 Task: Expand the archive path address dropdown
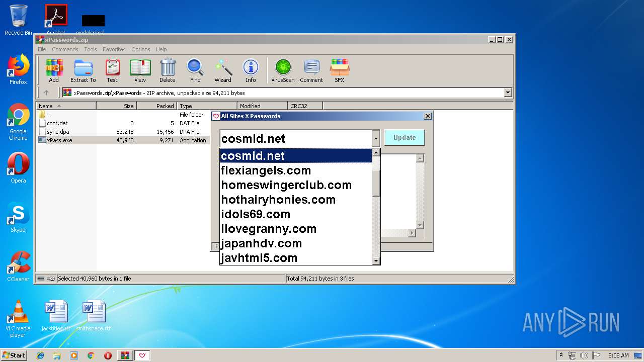click(508, 93)
